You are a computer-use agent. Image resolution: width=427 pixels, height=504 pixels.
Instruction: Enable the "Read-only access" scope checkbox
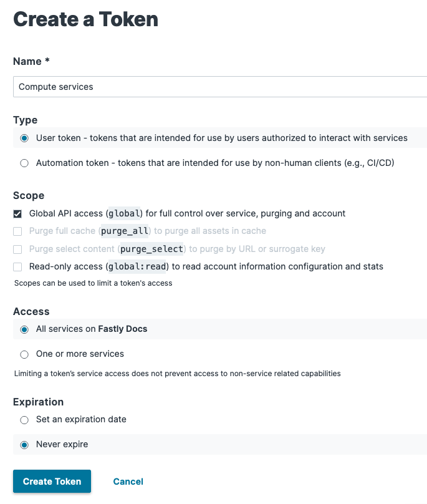tap(17, 266)
